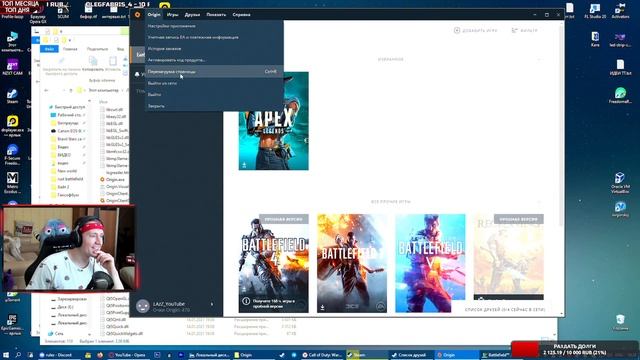The height and width of the screenshot is (360, 640).
Task: Click the Explorer up-directory arrow
Action: pyautogui.click(x=71, y=90)
